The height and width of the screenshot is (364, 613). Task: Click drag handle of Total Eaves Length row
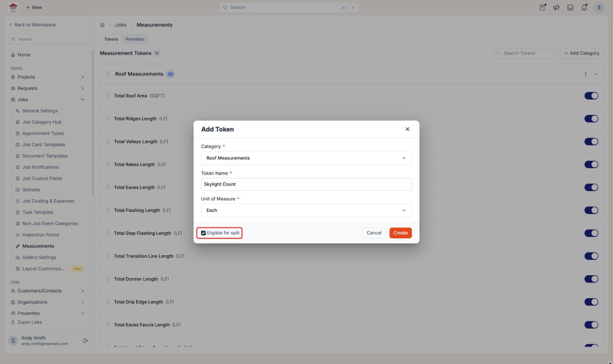[x=108, y=188]
